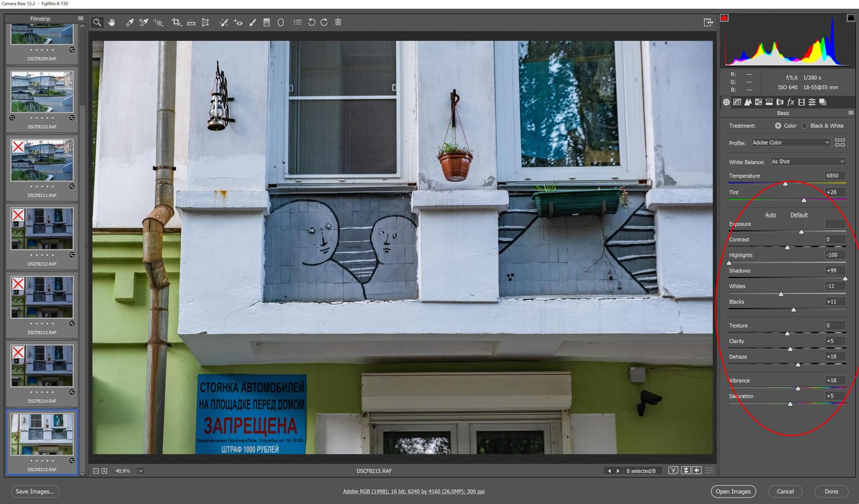
Task: Rotate image 90° clockwise
Action: [324, 22]
